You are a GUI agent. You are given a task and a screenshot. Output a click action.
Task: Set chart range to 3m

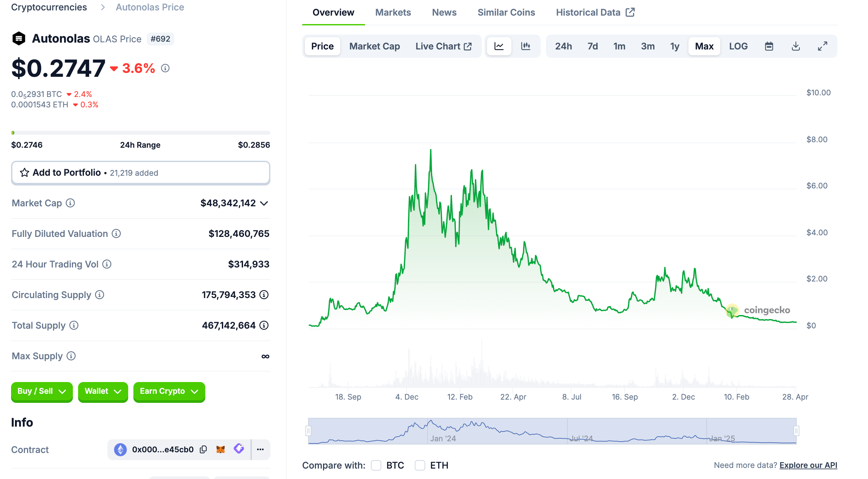(x=648, y=46)
